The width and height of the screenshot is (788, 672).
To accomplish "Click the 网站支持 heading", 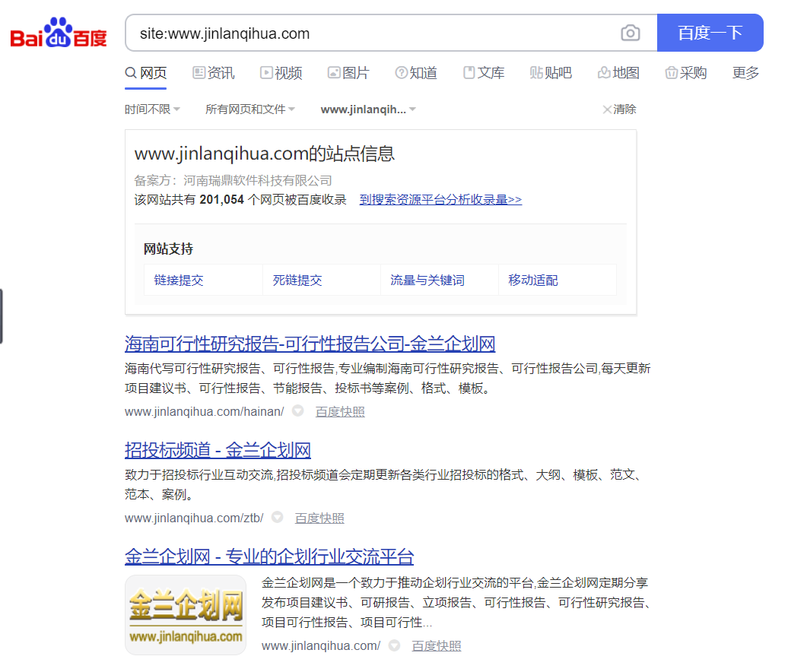I will tap(168, 249).
